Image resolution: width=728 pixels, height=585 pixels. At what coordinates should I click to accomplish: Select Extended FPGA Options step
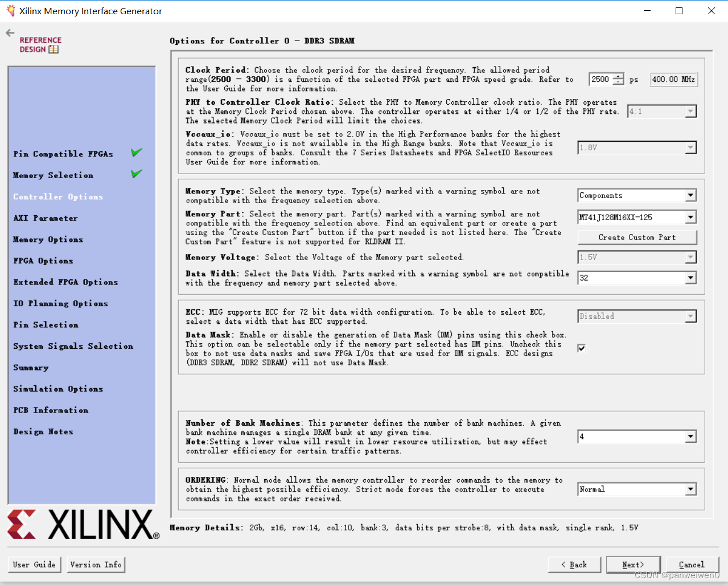(x=65, y=282)
